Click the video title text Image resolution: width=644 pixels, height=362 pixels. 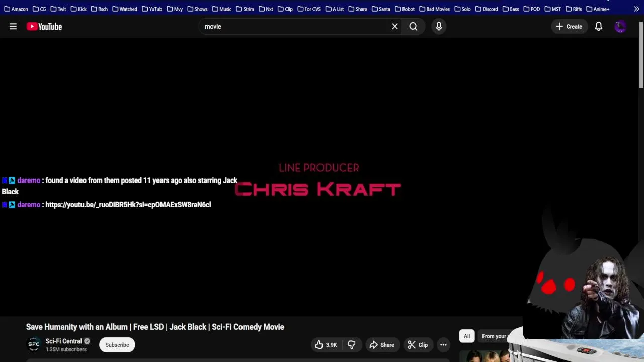pos(155,327)
